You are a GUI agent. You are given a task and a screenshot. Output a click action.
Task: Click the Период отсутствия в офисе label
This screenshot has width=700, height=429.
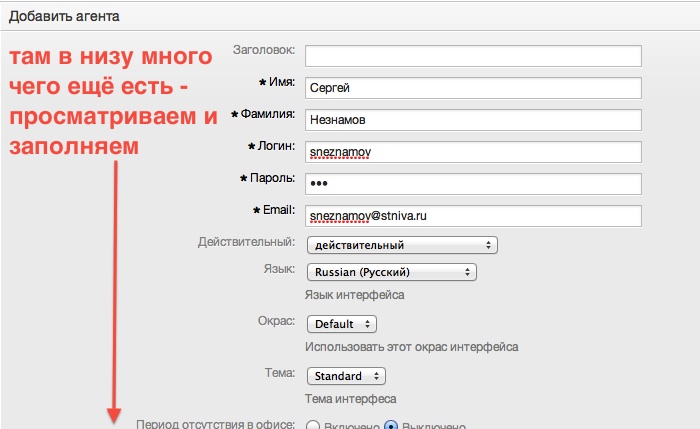pos(215,424)
